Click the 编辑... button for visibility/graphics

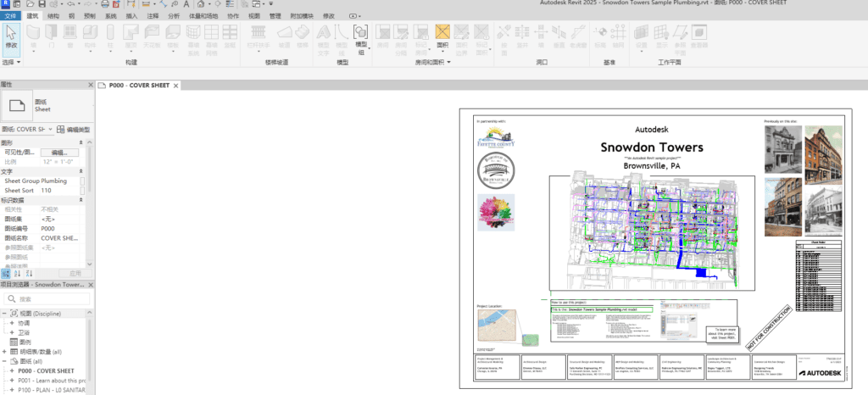(59, 152)
